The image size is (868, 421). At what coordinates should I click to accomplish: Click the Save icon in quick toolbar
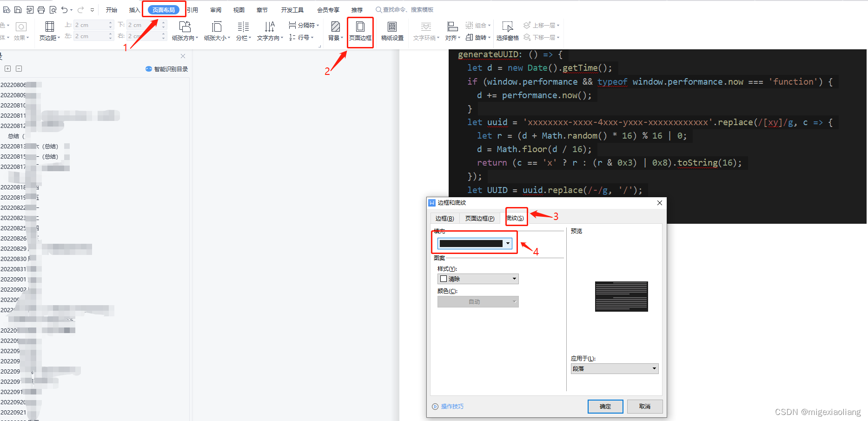pos(18,10)
